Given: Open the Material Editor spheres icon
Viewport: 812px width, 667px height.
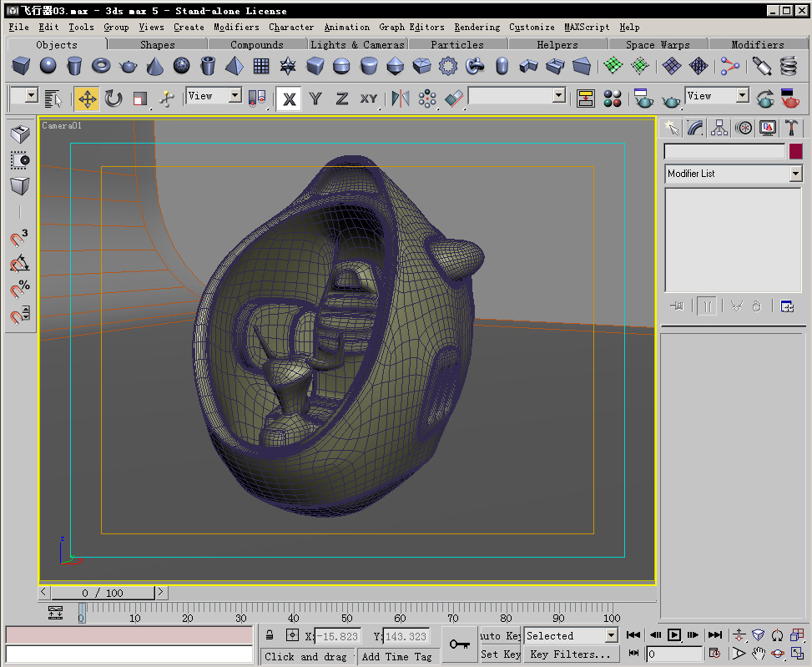Looking at the screenshot, I should click(x=613, y=99).
